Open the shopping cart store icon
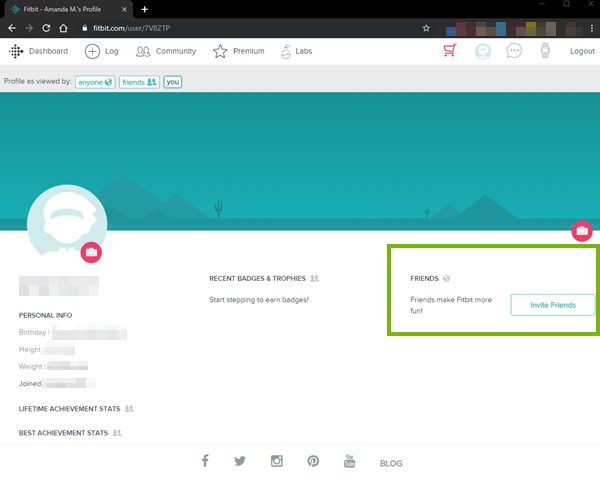The image size is (600, 481). pyautogui.click(x=450, y=51)
